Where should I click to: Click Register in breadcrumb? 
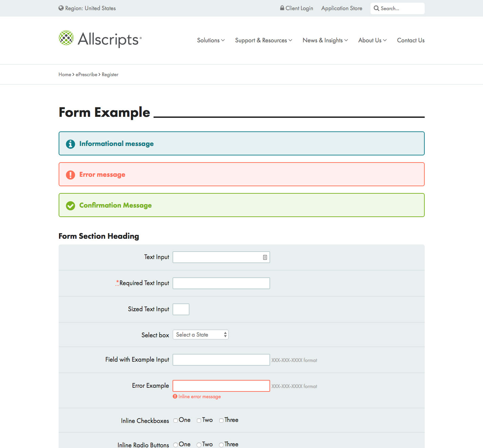110,74
